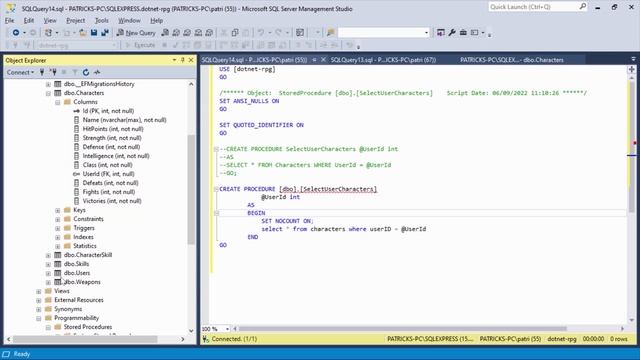The width and height of the screenshot is (640, 360).
Task: Click the Analysis Services MDX Query icon
Action: (x=176, y=33)
